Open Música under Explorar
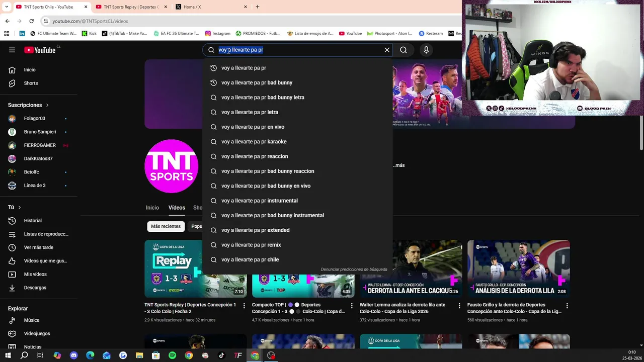 (x=31, y=320)
